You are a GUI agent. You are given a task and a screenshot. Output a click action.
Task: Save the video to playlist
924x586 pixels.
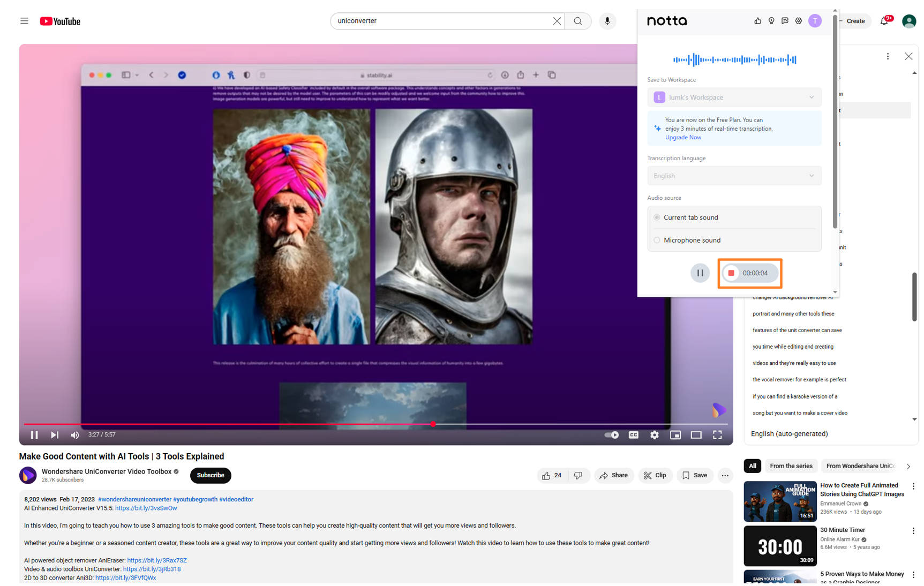click(695, 476)
